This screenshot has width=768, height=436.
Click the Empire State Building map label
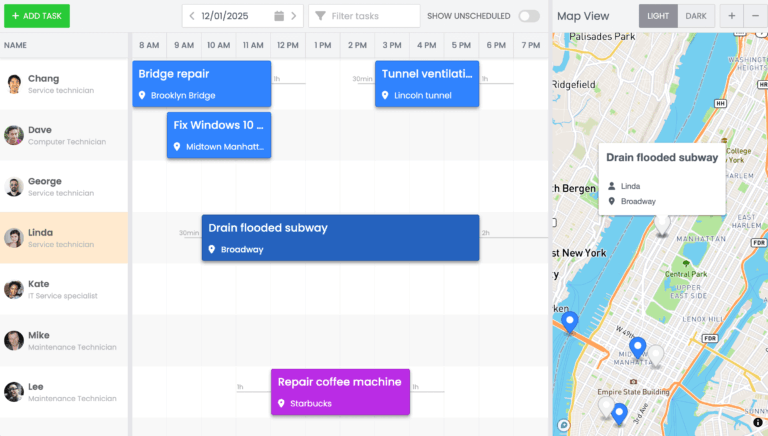[x=633, y=392]
